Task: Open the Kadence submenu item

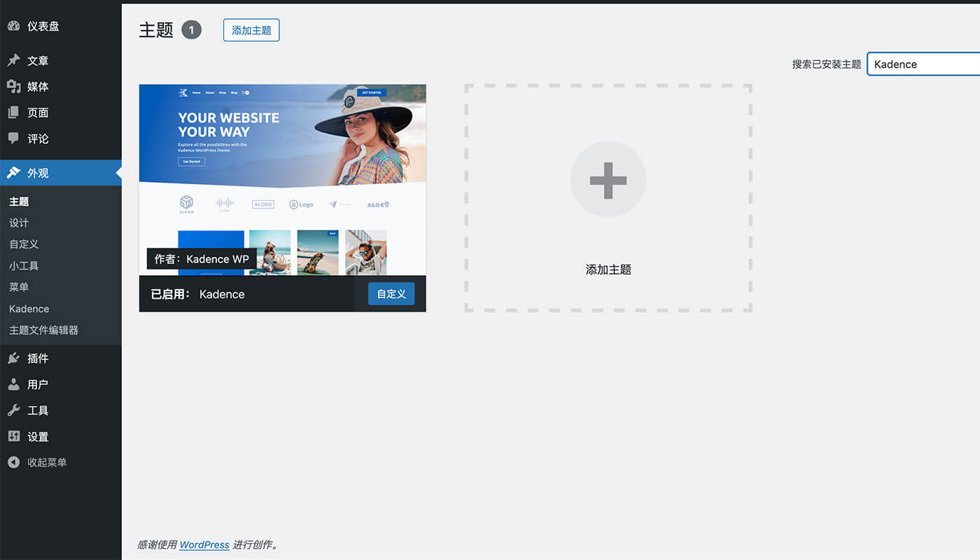Action: click(29, 309)
